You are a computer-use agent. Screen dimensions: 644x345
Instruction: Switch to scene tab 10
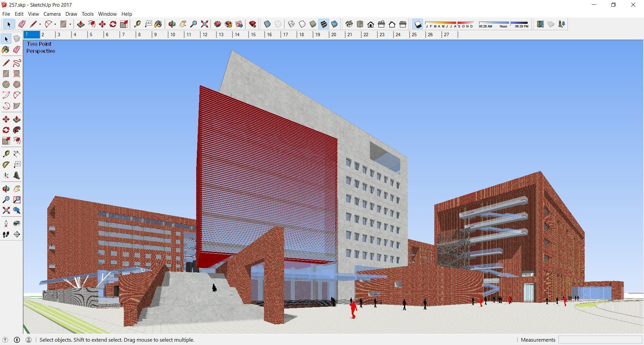coord(177,34)
